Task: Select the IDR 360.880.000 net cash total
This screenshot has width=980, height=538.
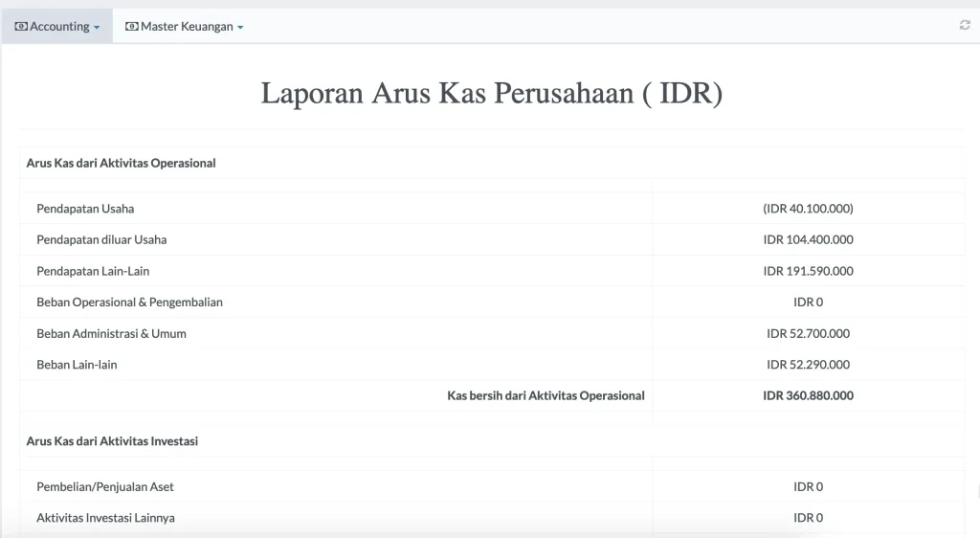Action: 808,395
